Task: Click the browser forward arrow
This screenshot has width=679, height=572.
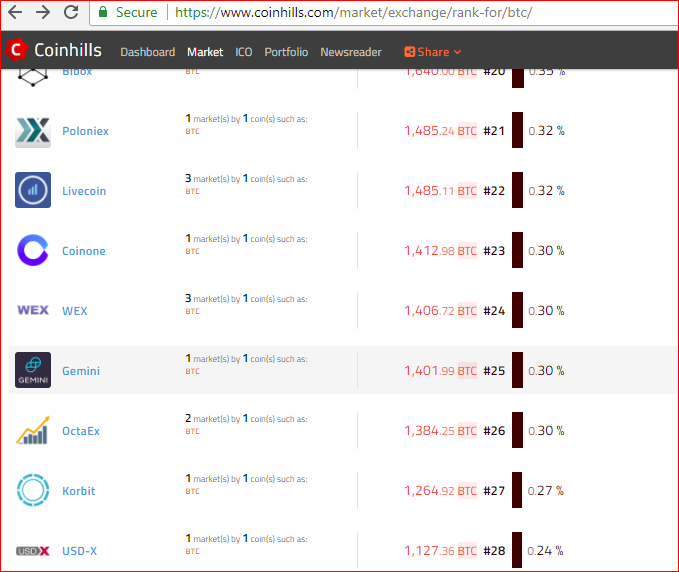Action: tap(43, 12)
